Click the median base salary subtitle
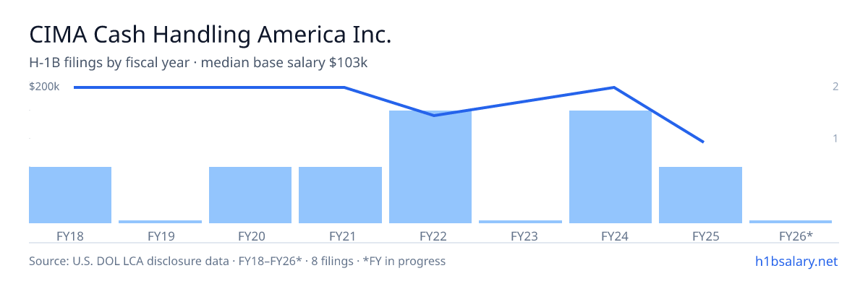Screen dimensions: 868x289 (x=284, y=63)
